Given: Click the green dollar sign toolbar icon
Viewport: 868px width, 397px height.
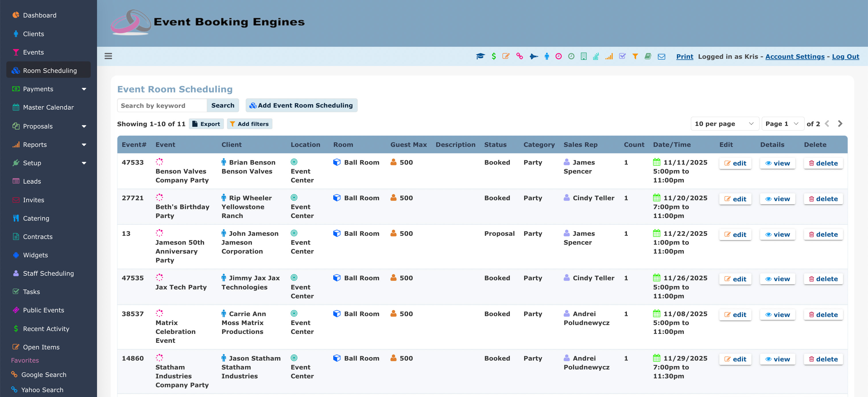Looking at the screenshot, I should (x=493, y=56).
